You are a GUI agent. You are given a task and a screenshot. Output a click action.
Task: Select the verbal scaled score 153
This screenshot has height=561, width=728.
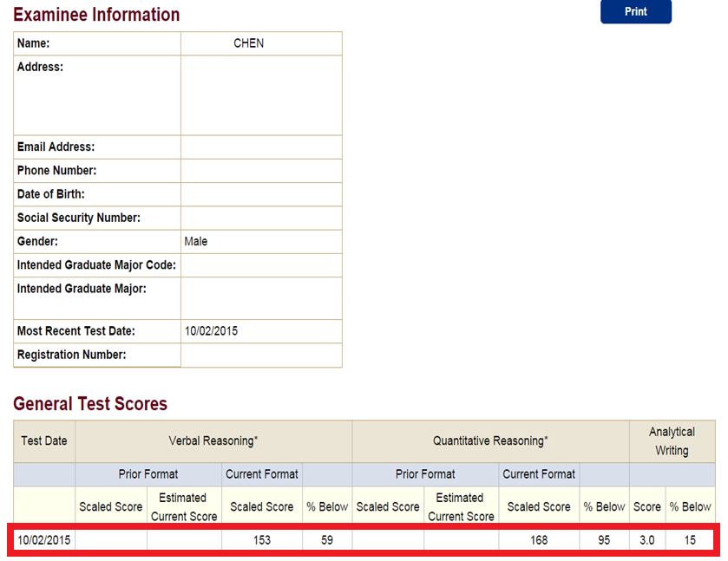point(262,540)
